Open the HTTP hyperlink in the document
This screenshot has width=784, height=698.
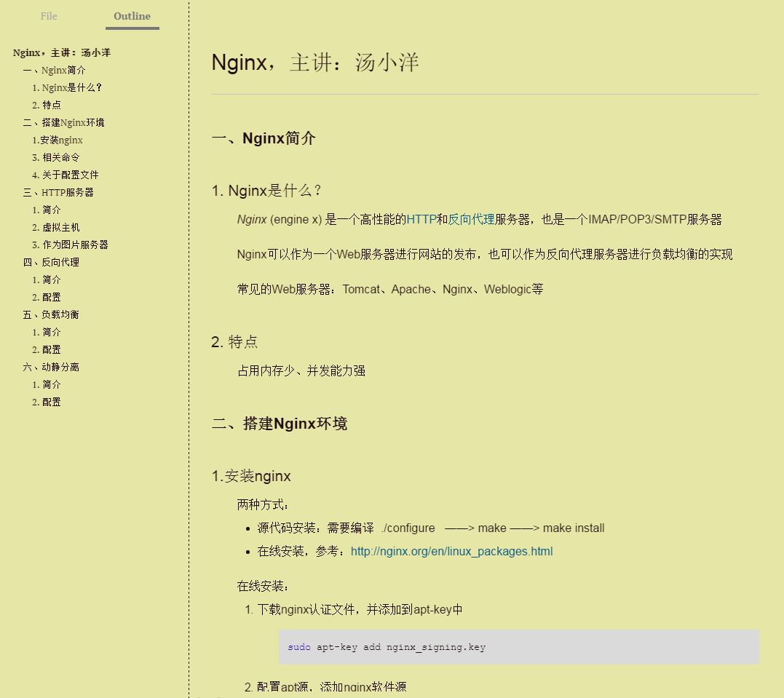[x=422, y=219]
